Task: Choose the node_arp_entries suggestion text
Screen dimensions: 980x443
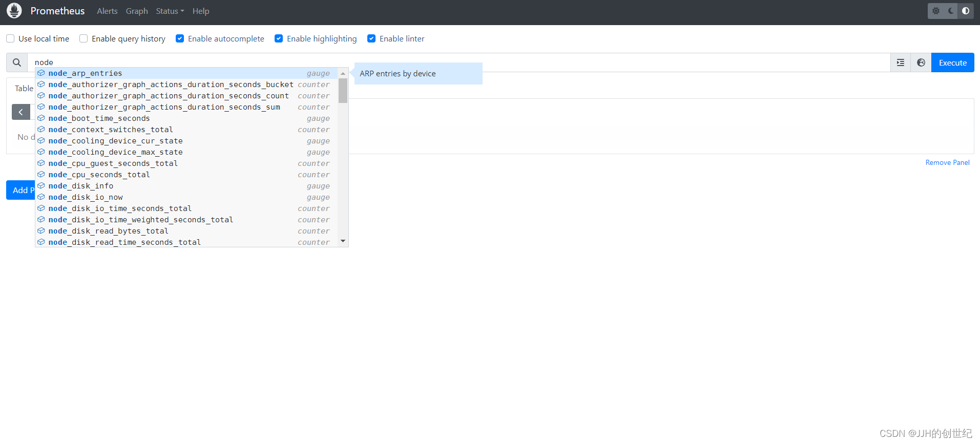Action: (85, 73)
